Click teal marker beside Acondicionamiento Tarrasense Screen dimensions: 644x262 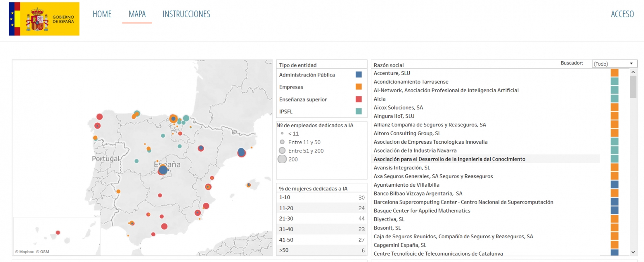coord(615,81)
